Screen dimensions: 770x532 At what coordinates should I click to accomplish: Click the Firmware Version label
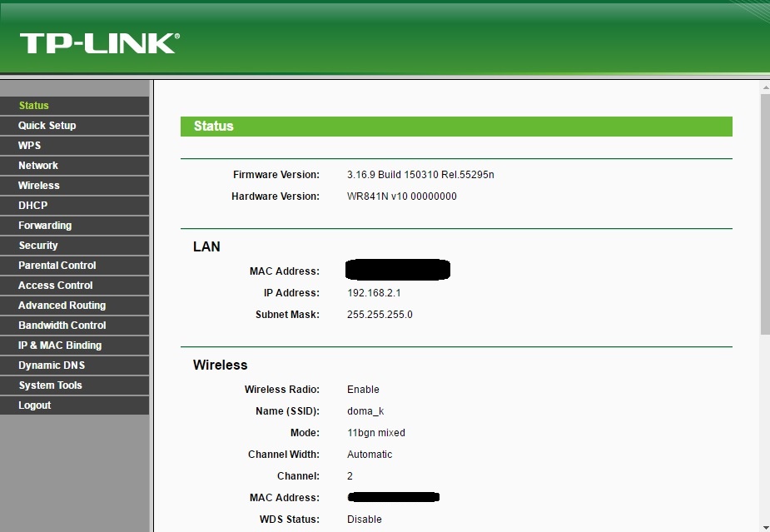pos(276,175)
